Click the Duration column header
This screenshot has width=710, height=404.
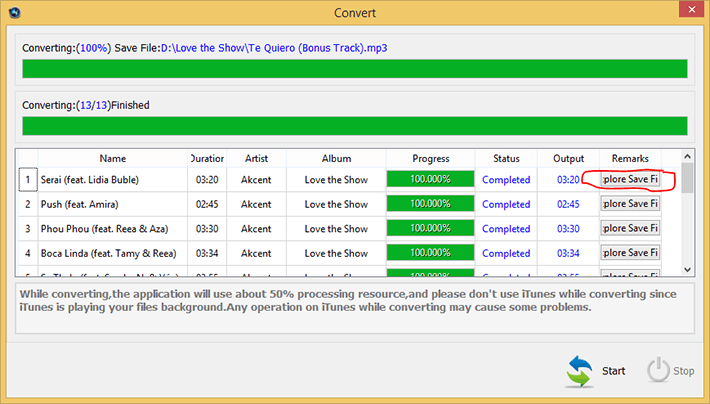[x=207, y=159]
